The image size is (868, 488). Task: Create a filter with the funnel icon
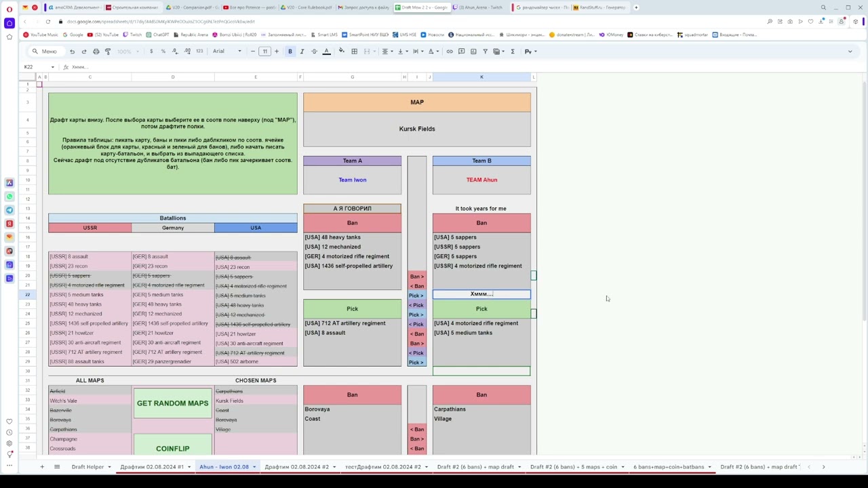click(485, 52)
